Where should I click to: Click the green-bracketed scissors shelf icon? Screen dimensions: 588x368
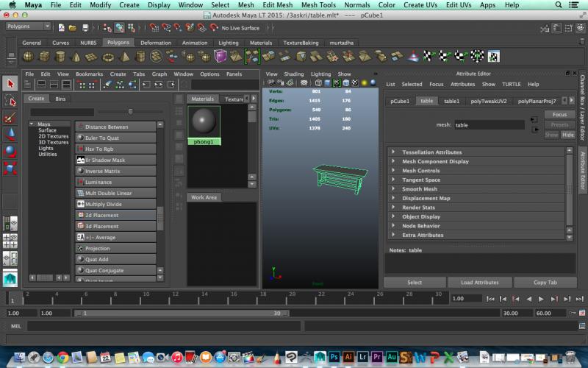252,57
